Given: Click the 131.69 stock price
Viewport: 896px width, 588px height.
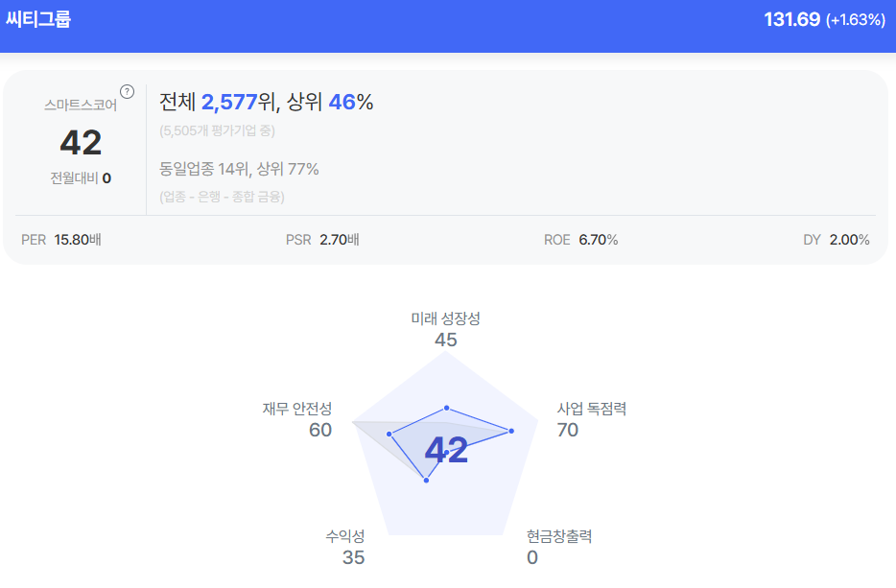Looking at the screenshot, I should coord(791,19).
